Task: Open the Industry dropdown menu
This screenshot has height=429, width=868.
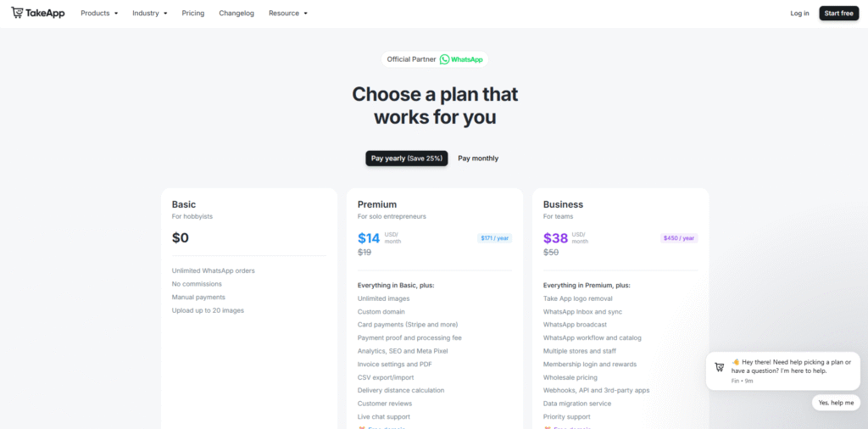Action: [150, 14]
